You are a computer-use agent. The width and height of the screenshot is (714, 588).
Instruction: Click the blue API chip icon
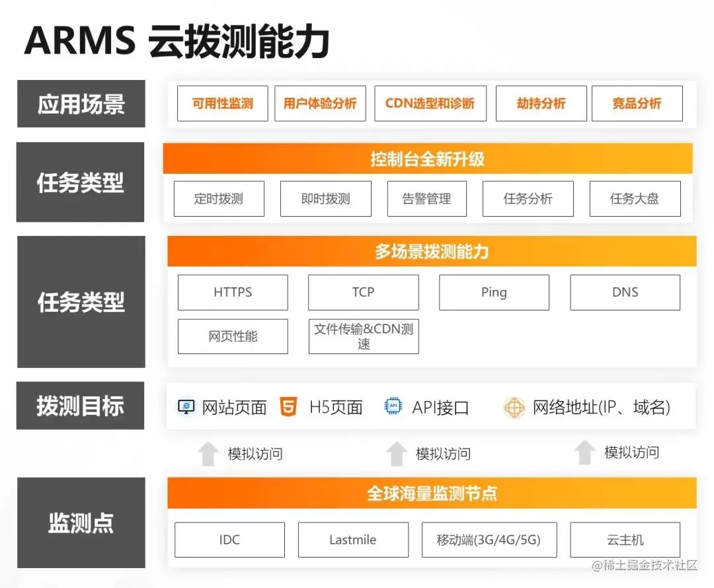[x=393, y=406]
